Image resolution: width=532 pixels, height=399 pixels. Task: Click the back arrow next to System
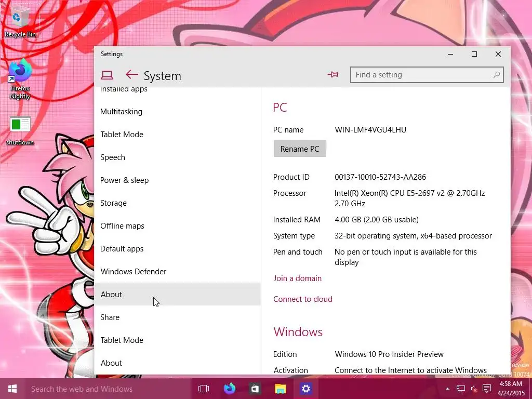click(x=131, y=75)
